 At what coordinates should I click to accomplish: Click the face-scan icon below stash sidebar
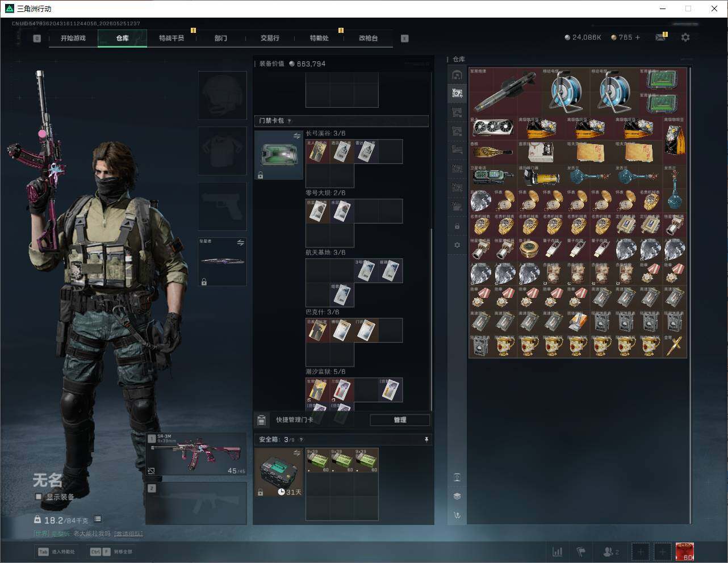tap(457, 477)
